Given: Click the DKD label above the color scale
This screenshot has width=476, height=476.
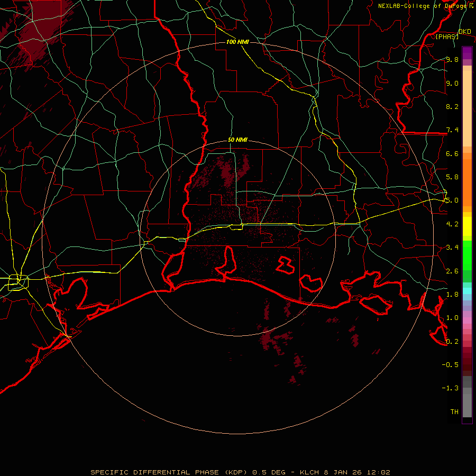Looking at the screenshot, I should (x=465, y=32).
